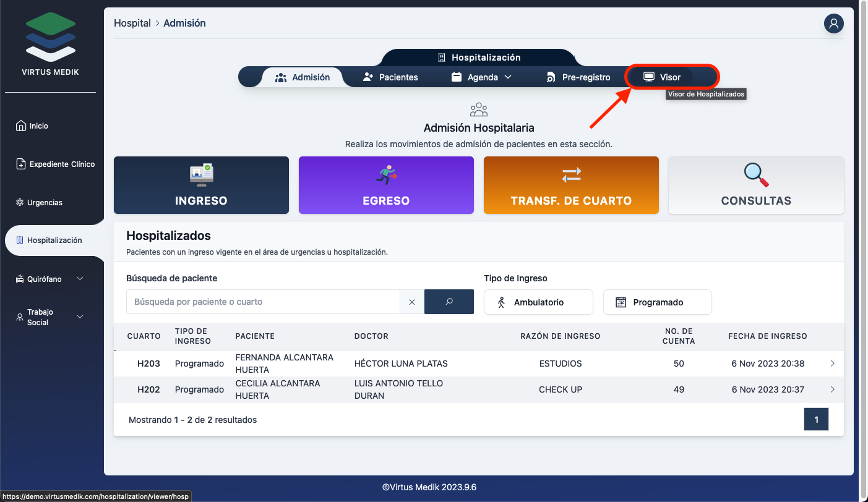The width and height of the screenshot is (868, 502).
Task: Open the Pre-registro tab
Action: coord(578,77)
